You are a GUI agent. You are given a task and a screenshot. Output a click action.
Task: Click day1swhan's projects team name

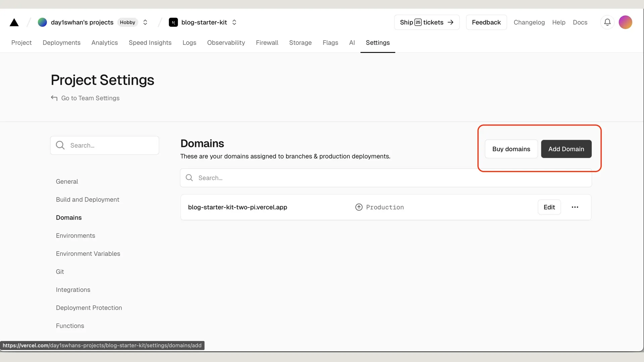pyautogui.click(x=82, y=22)
